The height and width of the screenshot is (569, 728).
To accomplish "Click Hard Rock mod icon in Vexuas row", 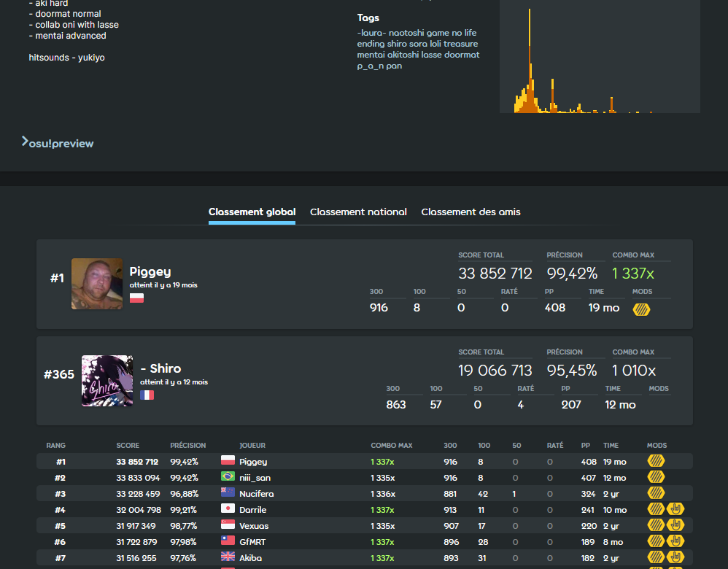I will tap(675, 525).
